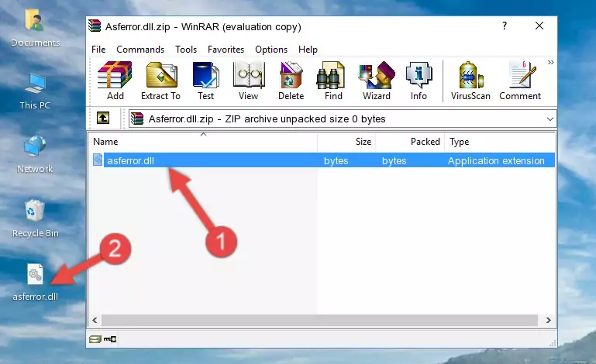Expand hidden toolbar buttons chevron
The width and height of the screenshot is (596, 364).
click(551, 62)
